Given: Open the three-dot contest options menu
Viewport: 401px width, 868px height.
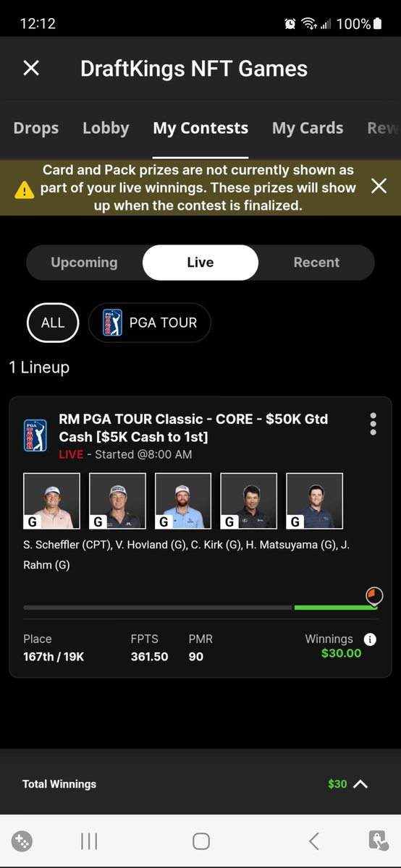Looking at the screenshot, I should (x=373, y=424).
